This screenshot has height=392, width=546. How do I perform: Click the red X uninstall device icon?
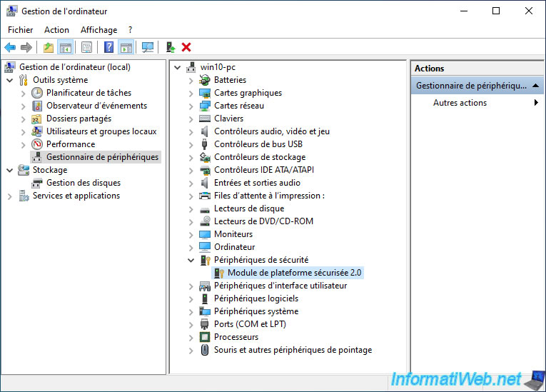click(186, 47)
